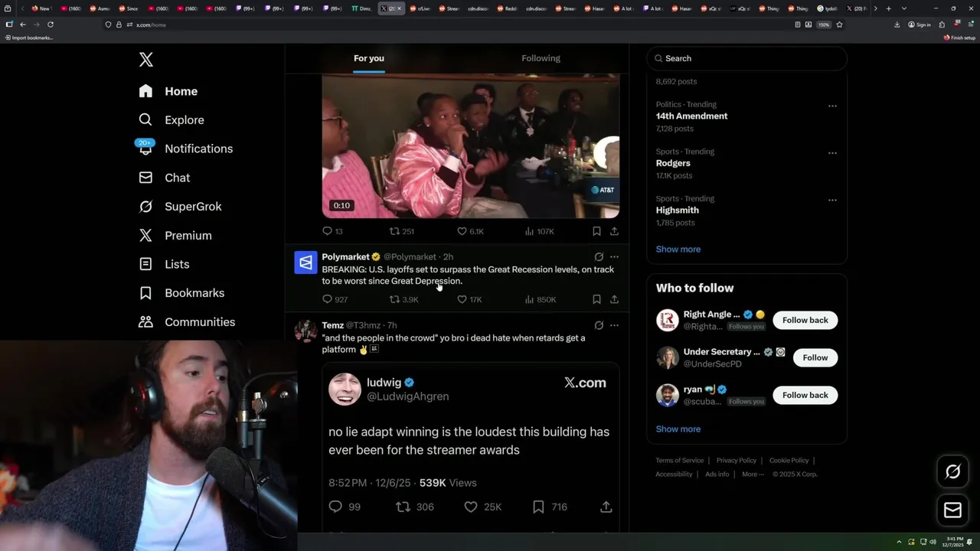980x551 pixels.
Task: Open Communities in the sidebar
Action: [187, 322]
